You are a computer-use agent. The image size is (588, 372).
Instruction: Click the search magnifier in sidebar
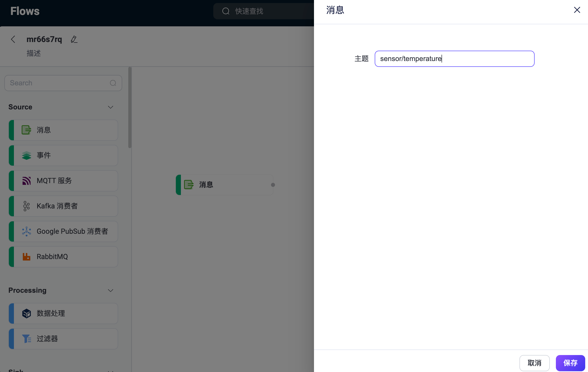tap(113, 83)
